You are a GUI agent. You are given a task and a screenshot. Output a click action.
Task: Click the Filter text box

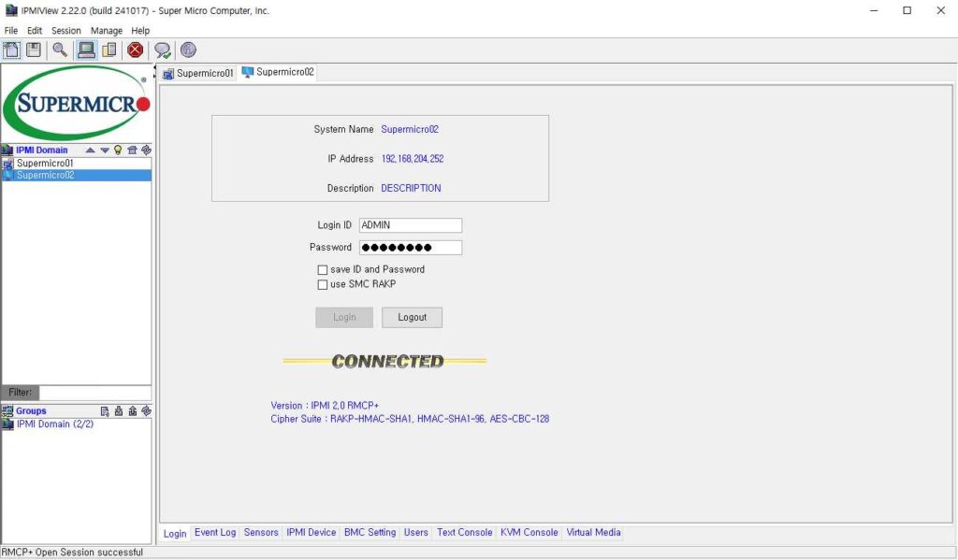tap(95, 393)
